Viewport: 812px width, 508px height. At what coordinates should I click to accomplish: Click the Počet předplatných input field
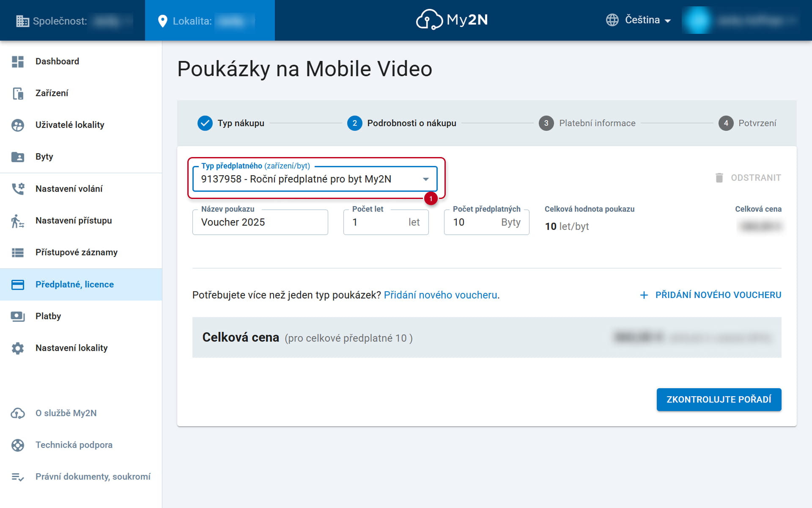[x=487, y=222]
